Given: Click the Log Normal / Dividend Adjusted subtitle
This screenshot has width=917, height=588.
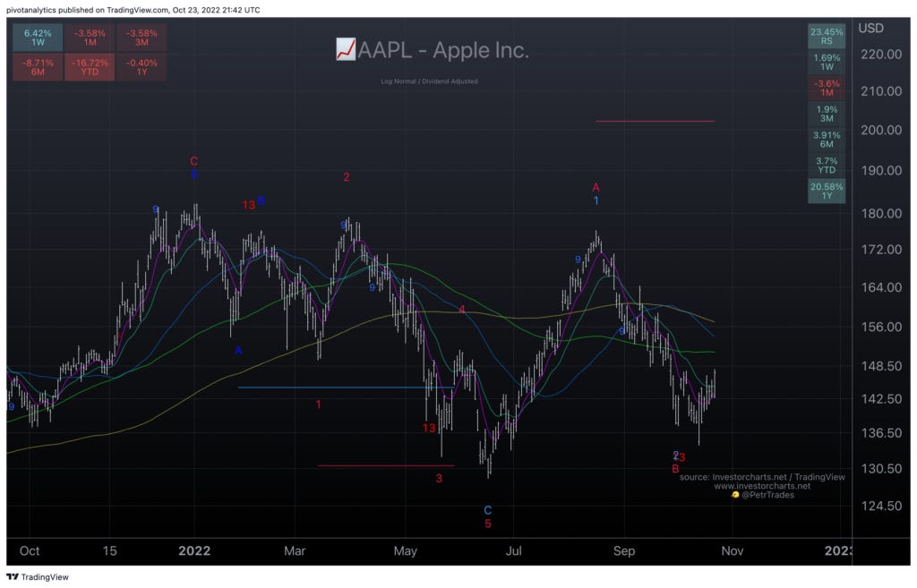Looking at the screenshot, I should 429,81.
